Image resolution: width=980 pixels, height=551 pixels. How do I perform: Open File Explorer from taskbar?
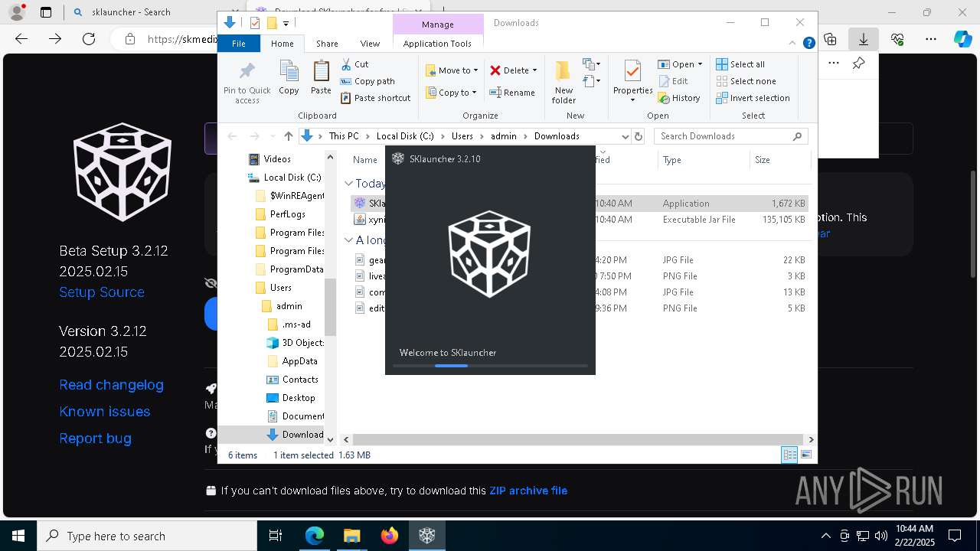pos(352,536)
